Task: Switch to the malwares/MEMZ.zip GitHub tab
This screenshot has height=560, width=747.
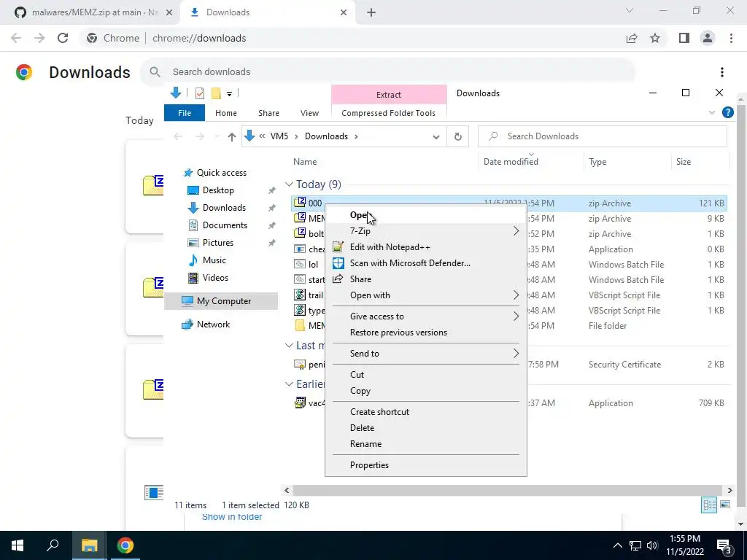Action: point(93,12)
